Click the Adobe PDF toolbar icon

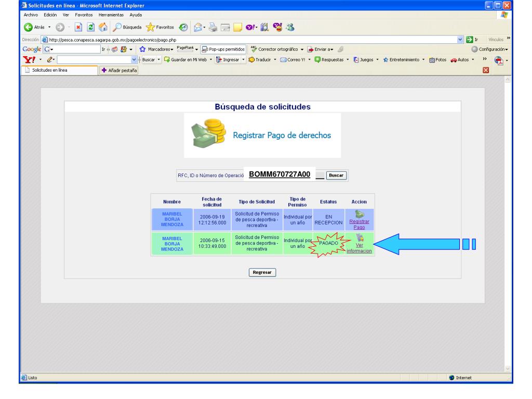[498, 60]
